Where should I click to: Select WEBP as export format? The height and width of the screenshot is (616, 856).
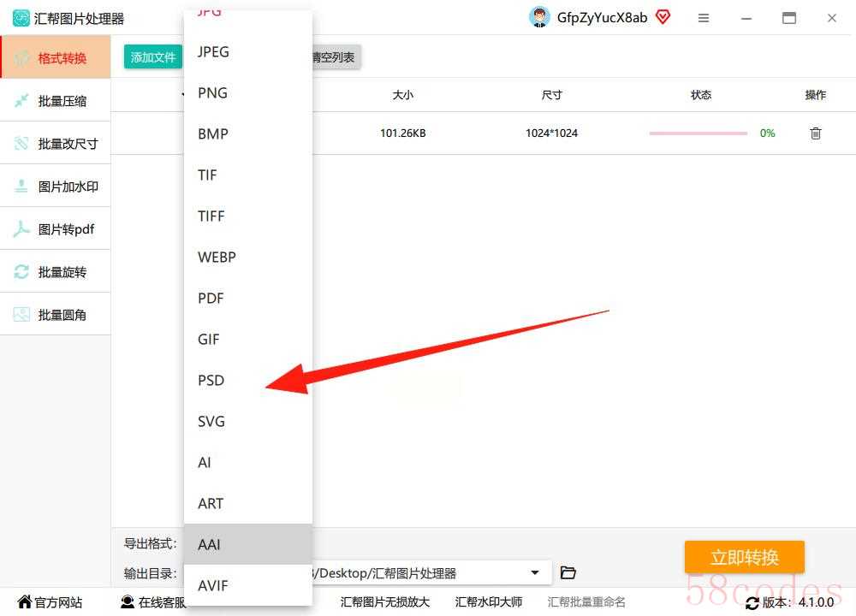248,257
